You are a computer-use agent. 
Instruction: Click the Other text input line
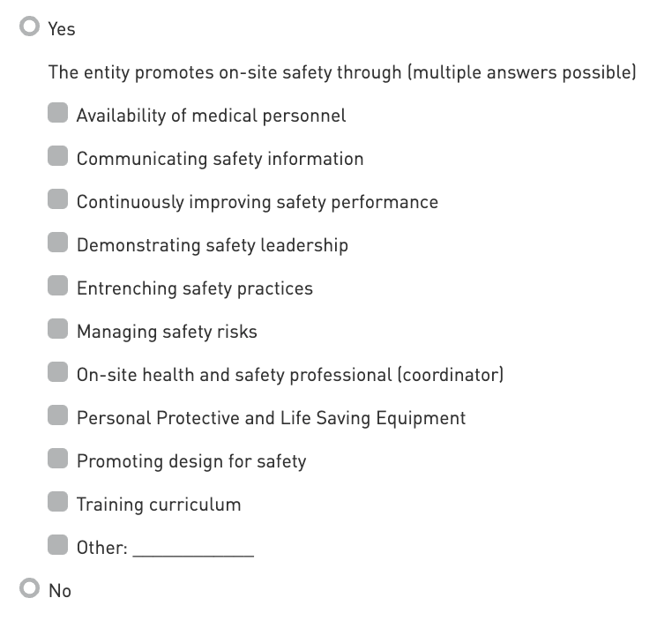pos(193,549)
